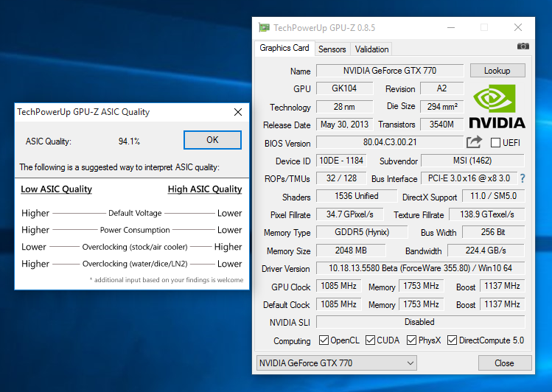The image size is (552, 392).
Task: Click the BIOS Version field 80.04.C3.00.21
Action: click(390, 142)
